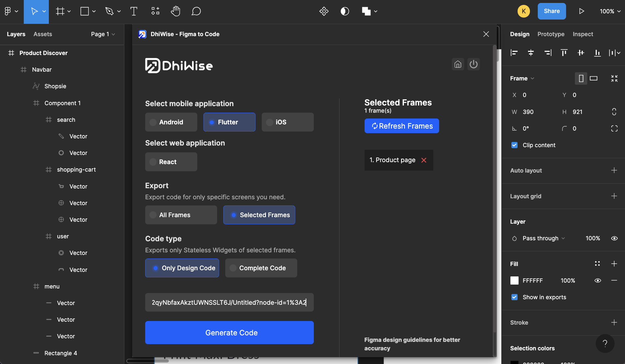Click Resize to fit icon
The width and height of the screenshot is (625, 364).
point(614,78)
